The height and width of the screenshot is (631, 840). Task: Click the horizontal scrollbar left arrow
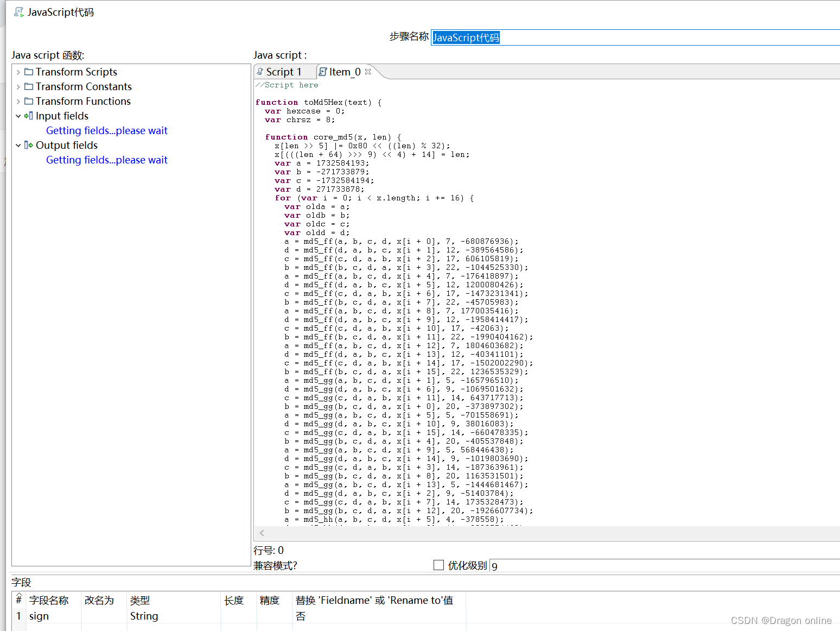pyautogui.click(x=262, y=533)
